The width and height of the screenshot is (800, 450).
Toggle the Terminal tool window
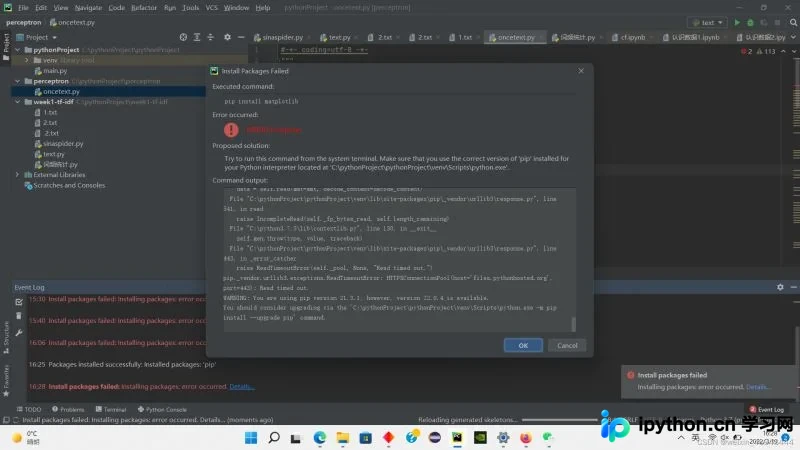[111, 410]
